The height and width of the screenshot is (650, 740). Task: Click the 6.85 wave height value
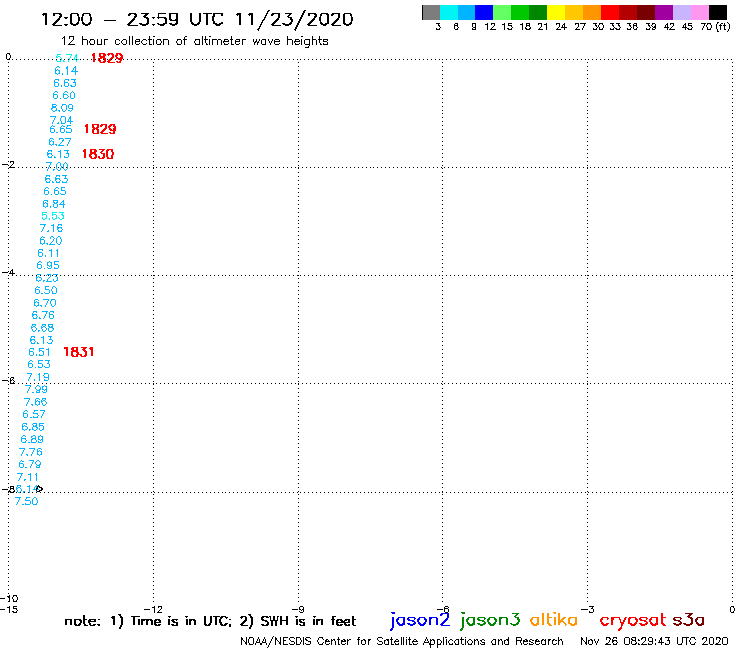pyautogui.click(x=33, y=427)
